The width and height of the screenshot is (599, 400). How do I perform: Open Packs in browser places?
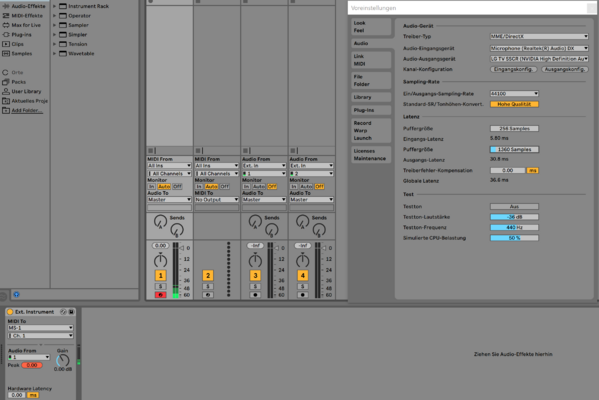[x=14, y=82]
